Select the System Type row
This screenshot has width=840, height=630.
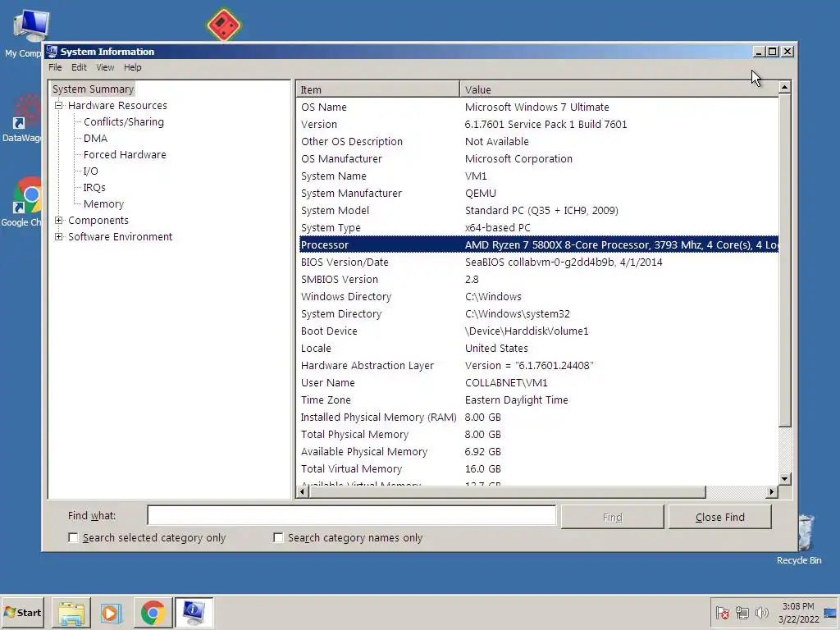(538, 228)
